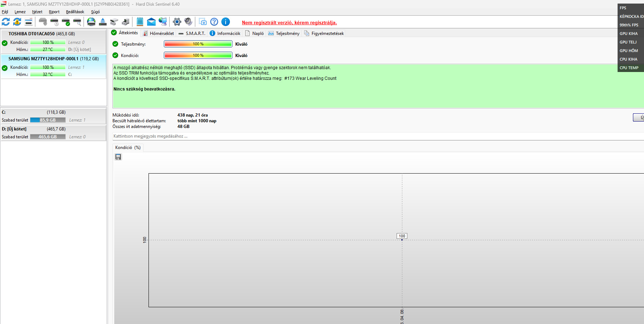The height and width of the screenshot is (324, 644).
Task: Switch to the Információk tab
Action: (x=225, y=34)
